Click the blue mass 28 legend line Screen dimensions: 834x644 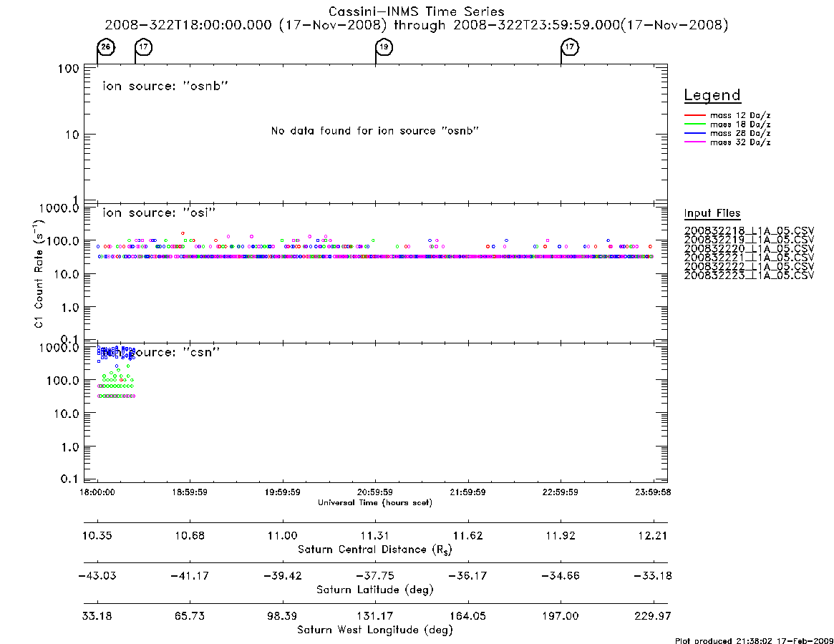coord(694,134)
